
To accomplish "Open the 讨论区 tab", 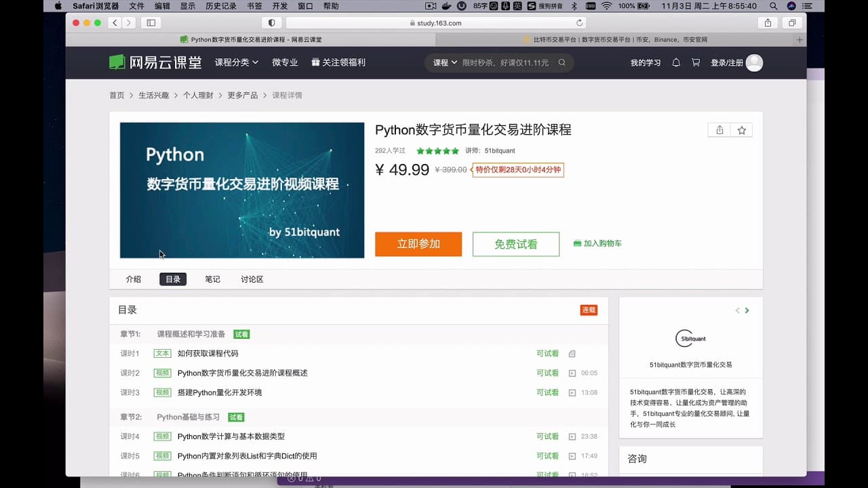I will pyautogui.click(x=252, y=279).
